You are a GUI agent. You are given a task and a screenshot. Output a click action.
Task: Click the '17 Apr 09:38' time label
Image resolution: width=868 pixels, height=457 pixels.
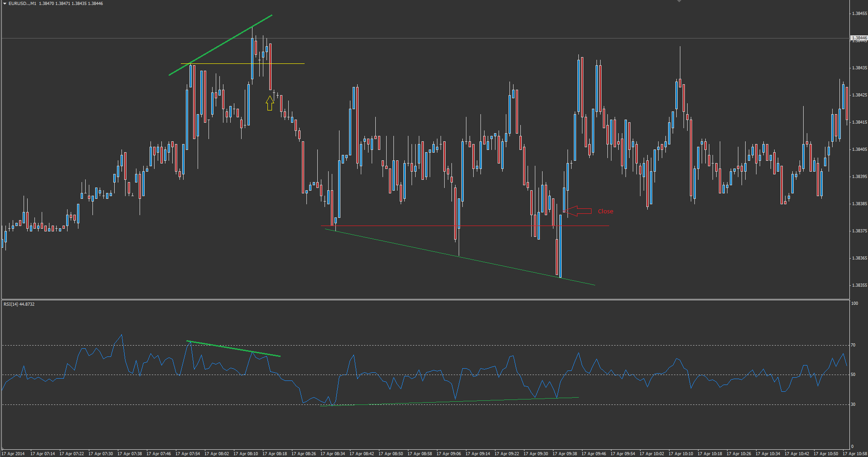point(565,453)
